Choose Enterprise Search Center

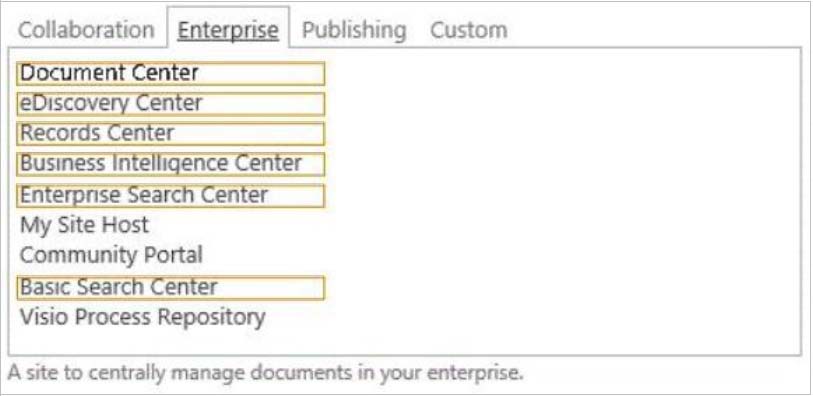click(x=171, y=195)
